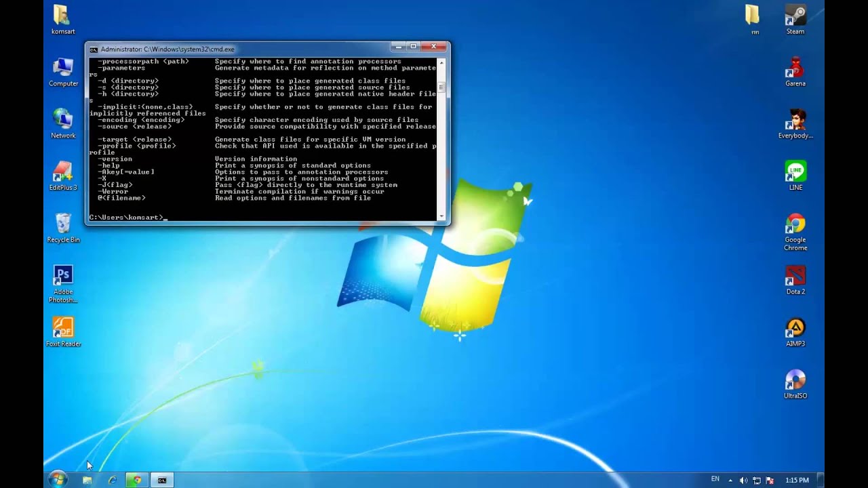
Task: Launch UltraISO from the desktop shortcut
Action: click(x=795, y=384)
